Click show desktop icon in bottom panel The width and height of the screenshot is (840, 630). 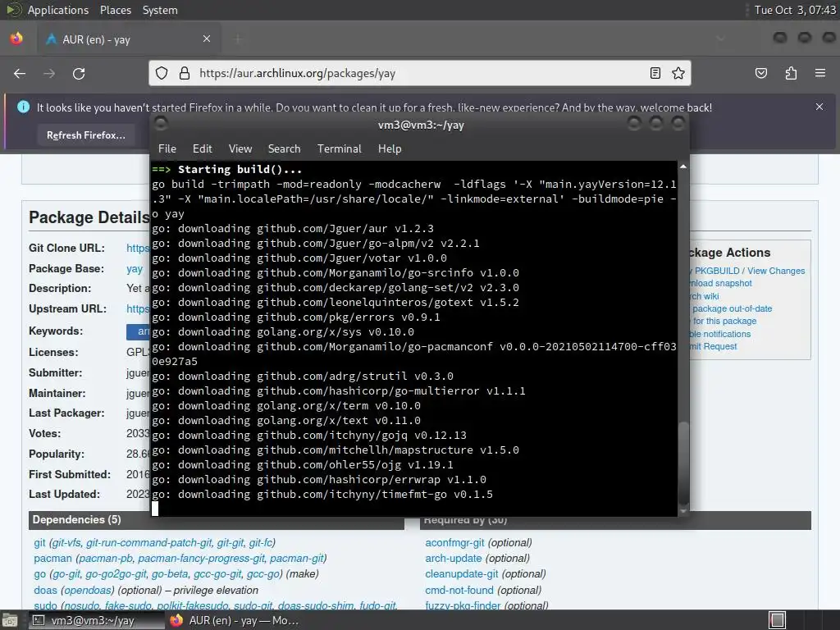(9, 620)
